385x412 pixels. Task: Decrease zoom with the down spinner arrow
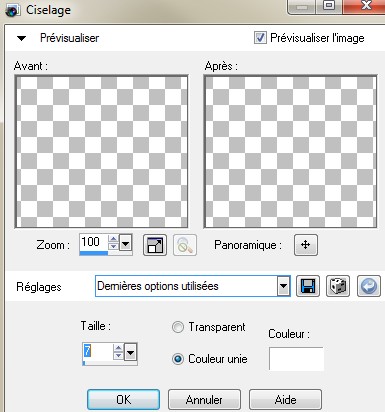(113, 246)
